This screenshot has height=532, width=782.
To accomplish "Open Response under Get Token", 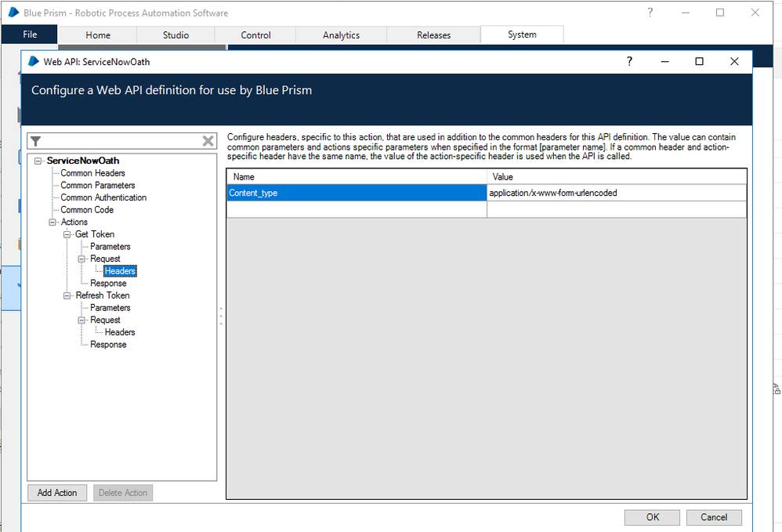I will (108, 283).
